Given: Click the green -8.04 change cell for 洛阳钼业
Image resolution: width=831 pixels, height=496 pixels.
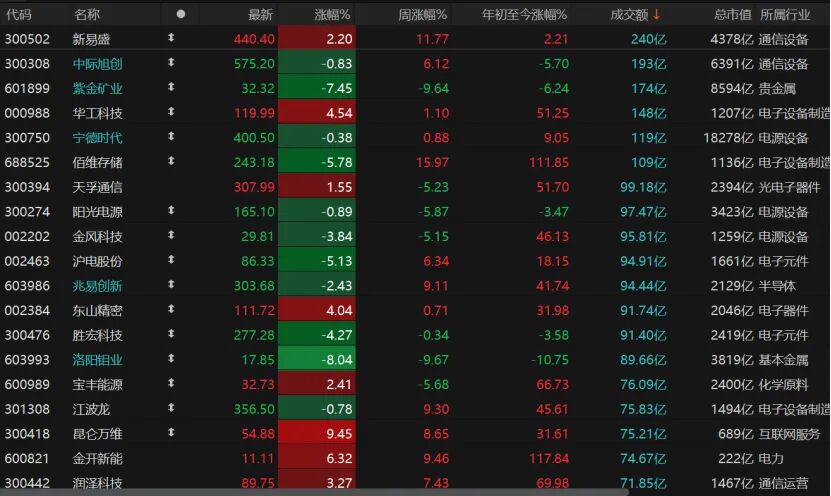Looking at the screenshot, I should (x=316, y=359).
